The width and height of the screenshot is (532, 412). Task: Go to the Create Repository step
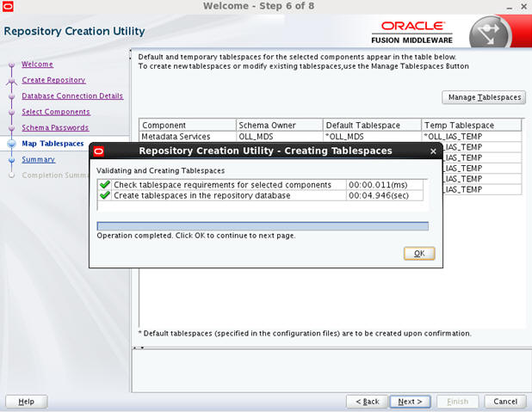pos(53,80)
